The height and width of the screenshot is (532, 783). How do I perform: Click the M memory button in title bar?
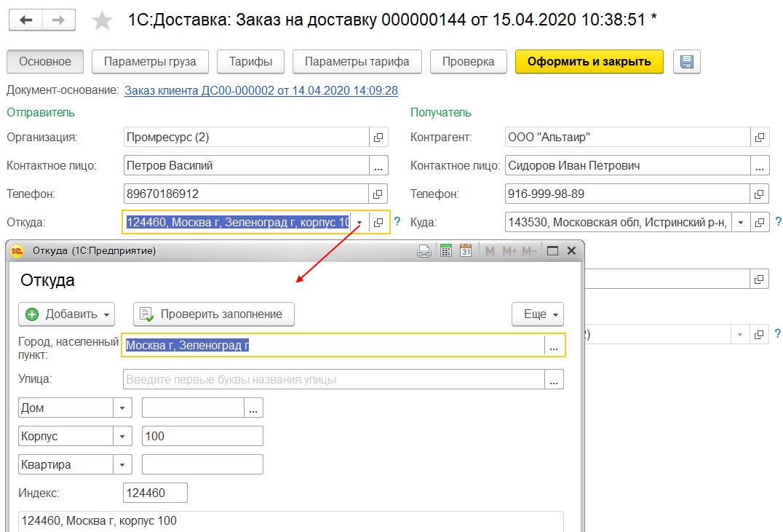[x=490, y=251]
